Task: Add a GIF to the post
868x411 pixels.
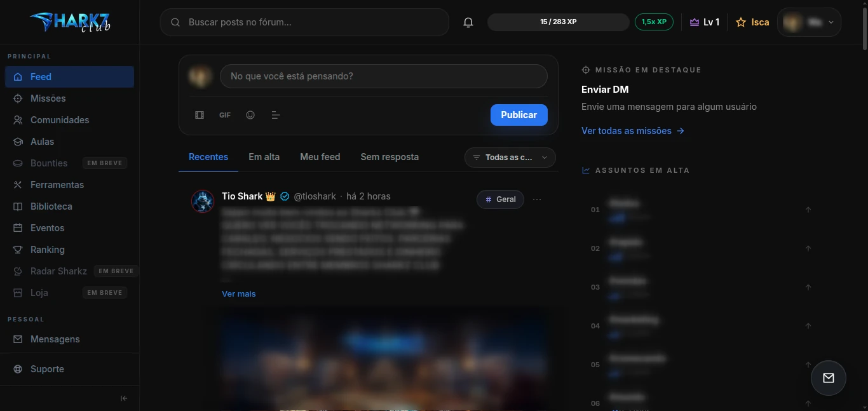Action: [x=225, y=115]
